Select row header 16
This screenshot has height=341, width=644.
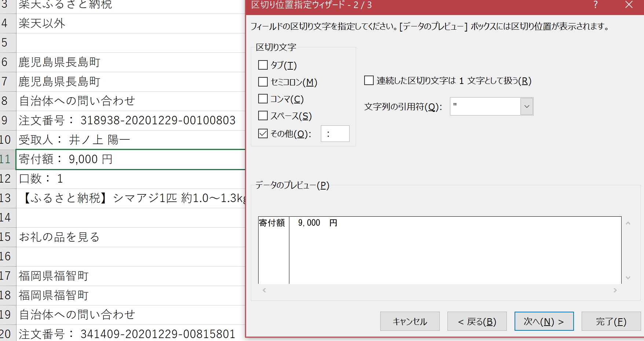(8, 257)
